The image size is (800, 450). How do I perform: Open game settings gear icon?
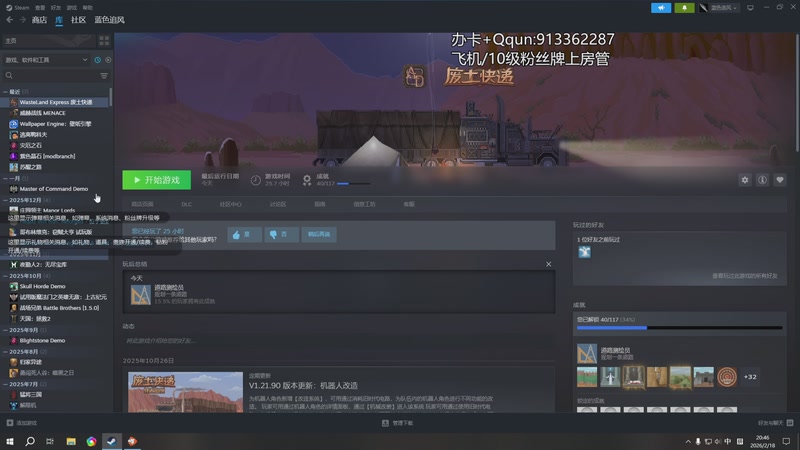coord(745,180)
